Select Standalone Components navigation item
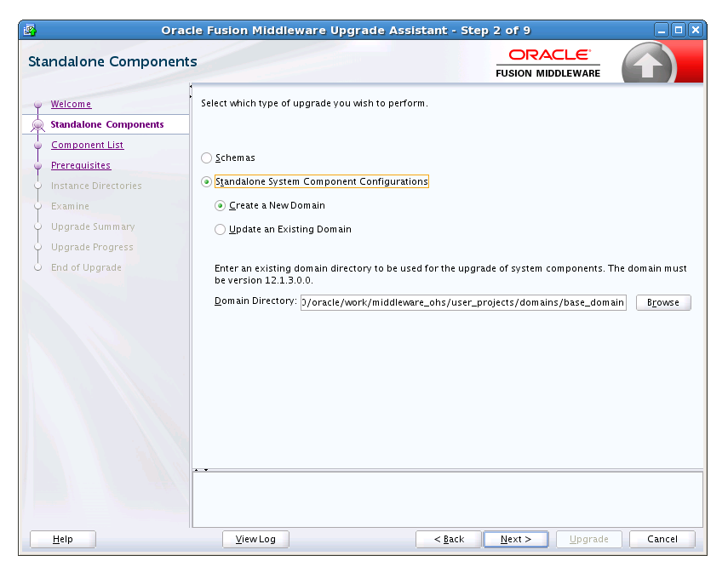This screenshot has width=728, height=567. 106,124
